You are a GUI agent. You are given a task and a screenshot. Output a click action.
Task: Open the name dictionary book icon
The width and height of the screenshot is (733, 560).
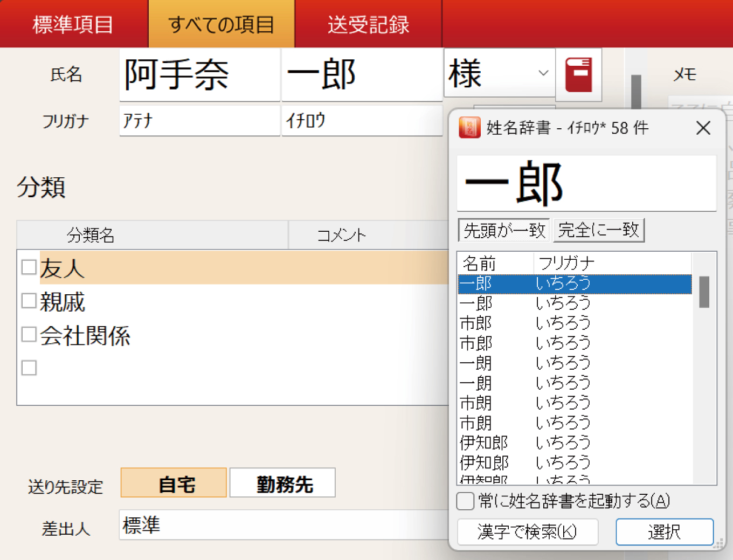point(578,74)
